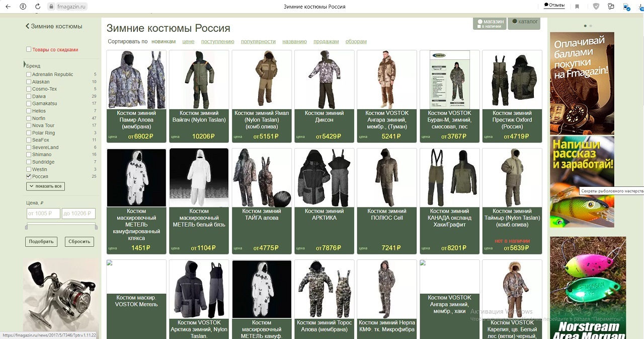This screenshot has height=339, width=644.
Task: Sort products by названию
Action: [294, 41]
